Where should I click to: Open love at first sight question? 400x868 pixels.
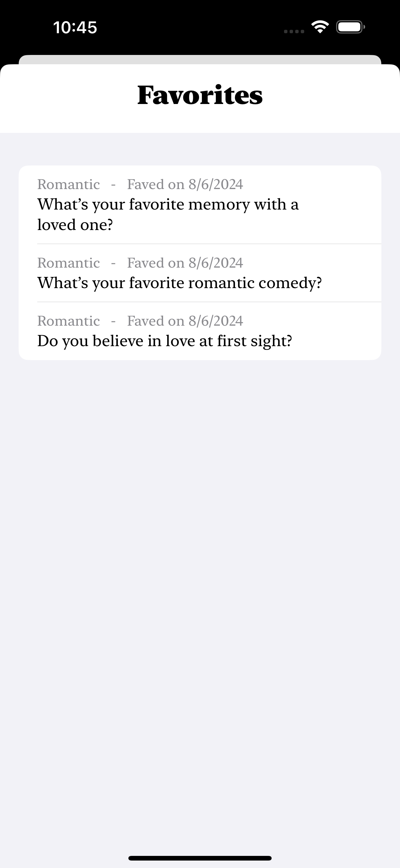[x=200, y=331]
